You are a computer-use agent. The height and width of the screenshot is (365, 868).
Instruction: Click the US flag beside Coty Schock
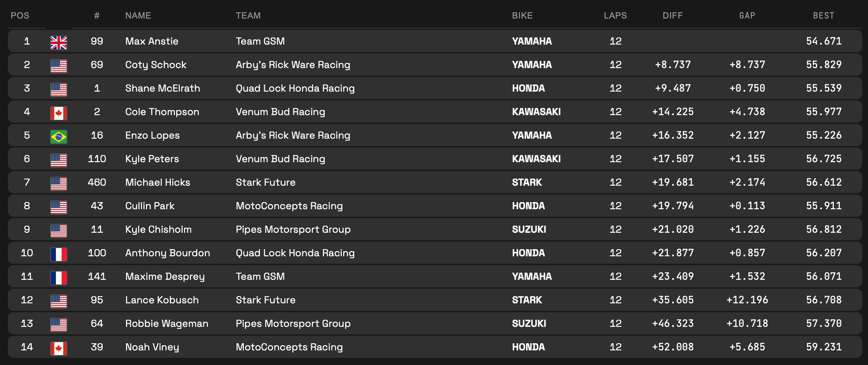[59, 66]
